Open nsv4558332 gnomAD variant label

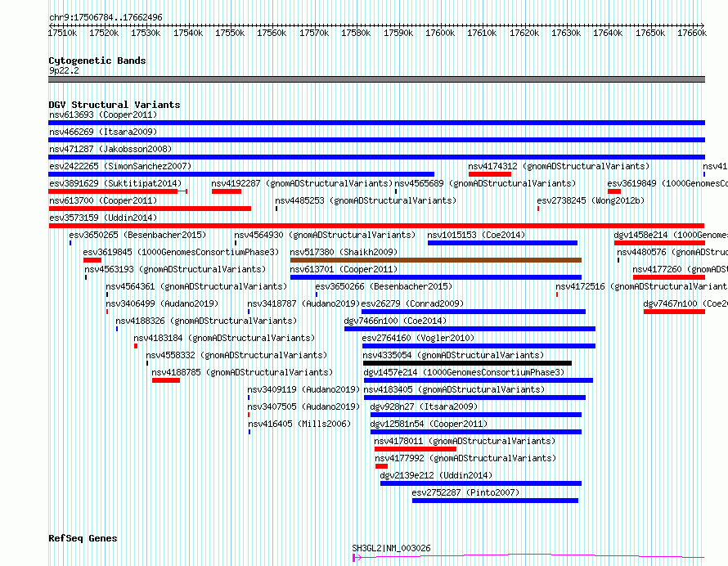pos(236,355)
